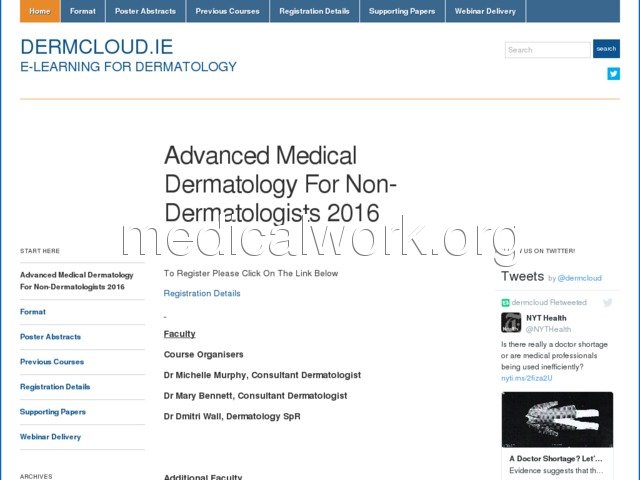Select the underlined Faculty heading

(180, 334)
